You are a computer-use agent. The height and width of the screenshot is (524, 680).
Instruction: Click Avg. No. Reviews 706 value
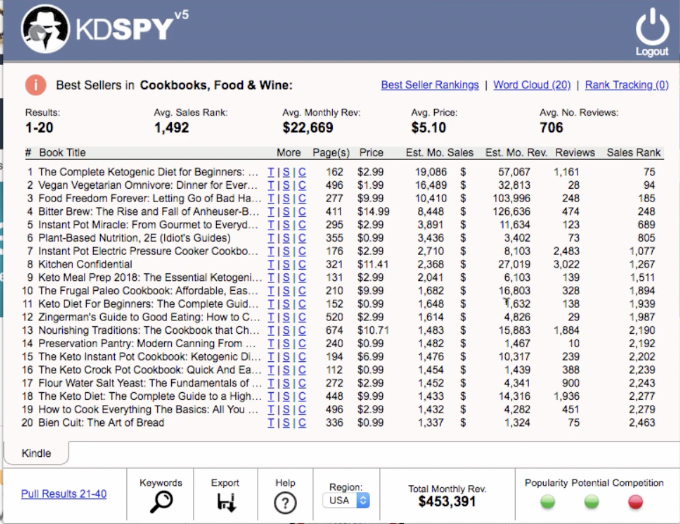pyautogui.click(x=551, y=128)
